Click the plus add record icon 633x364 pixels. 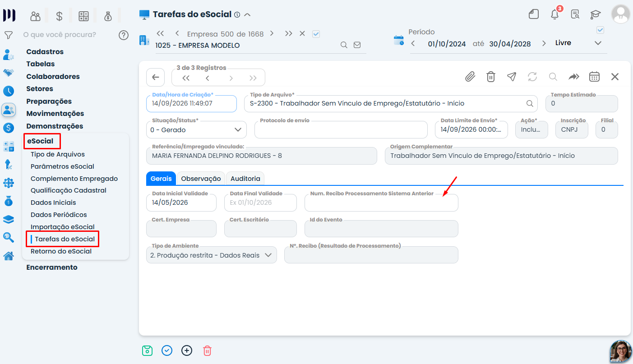click(x=187, y=350)
